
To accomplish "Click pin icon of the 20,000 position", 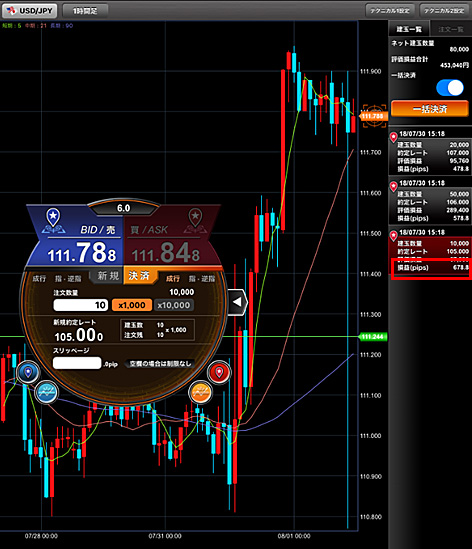I will [394, 137].
